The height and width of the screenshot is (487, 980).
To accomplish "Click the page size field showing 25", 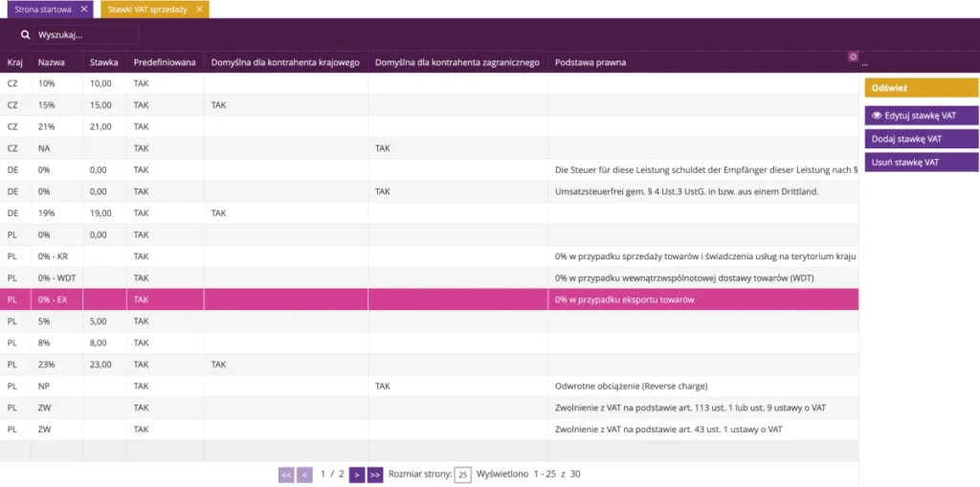I will pos(462,475).
